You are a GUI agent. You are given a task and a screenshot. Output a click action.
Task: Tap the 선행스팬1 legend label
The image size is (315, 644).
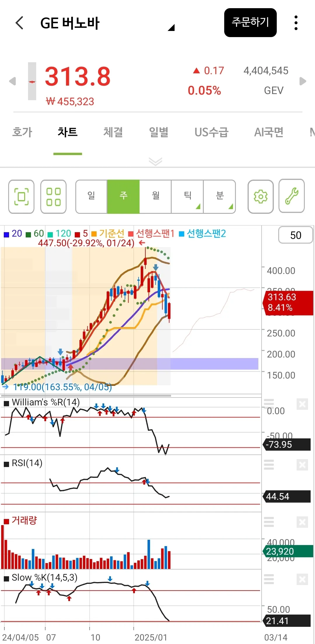(x=152, y=234)
